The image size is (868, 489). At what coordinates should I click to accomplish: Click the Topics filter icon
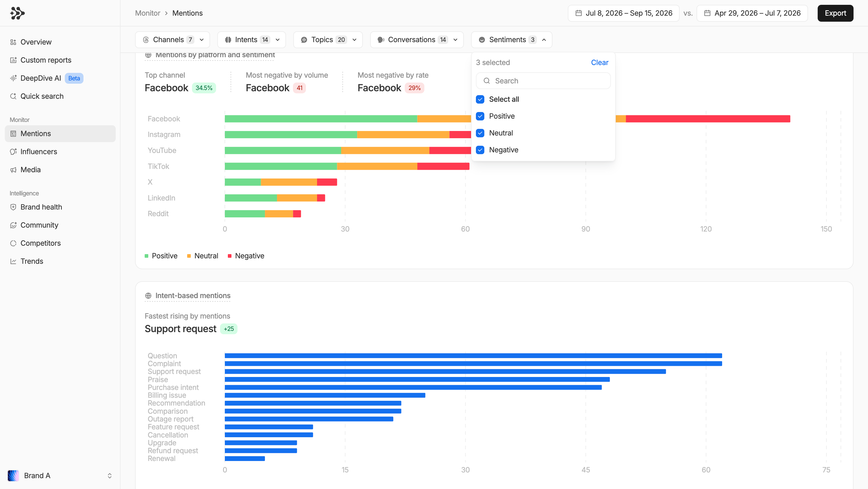point(304,40)
